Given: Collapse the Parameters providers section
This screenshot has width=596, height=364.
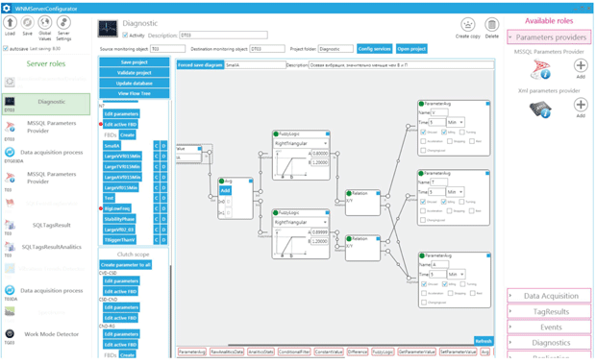Looking at the screenshot, I should 549,37.
